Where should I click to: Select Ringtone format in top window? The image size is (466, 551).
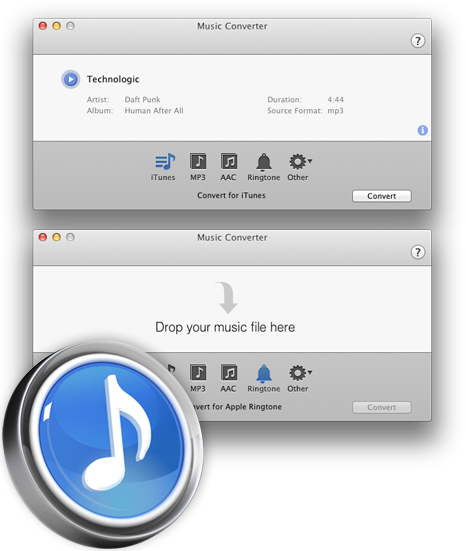click(x=264, y=167)
